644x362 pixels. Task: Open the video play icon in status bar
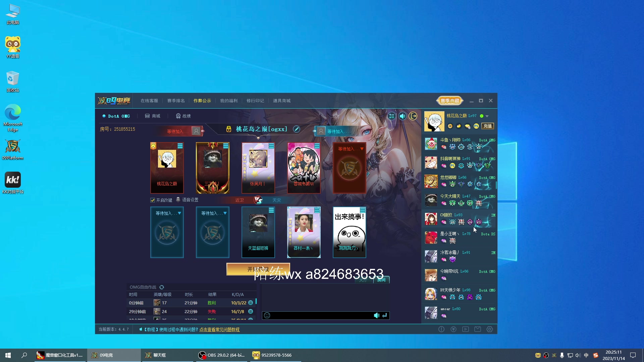coord(466,329)
